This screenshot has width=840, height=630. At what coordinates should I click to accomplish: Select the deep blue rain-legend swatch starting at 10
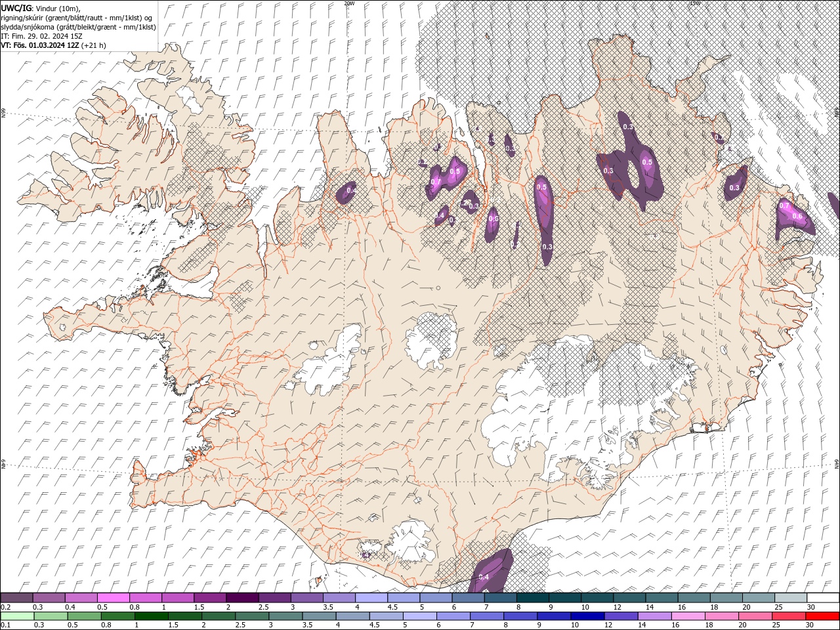tap(587, 616)
